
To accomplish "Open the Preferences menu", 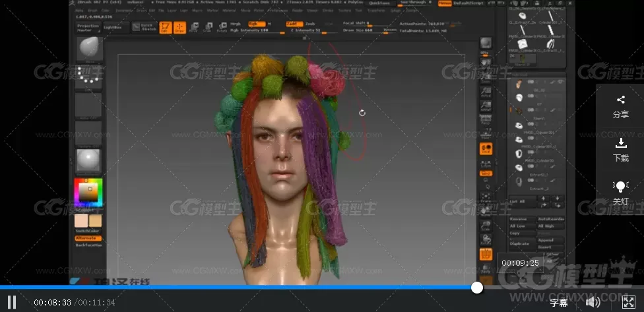I will click(279, 11).
